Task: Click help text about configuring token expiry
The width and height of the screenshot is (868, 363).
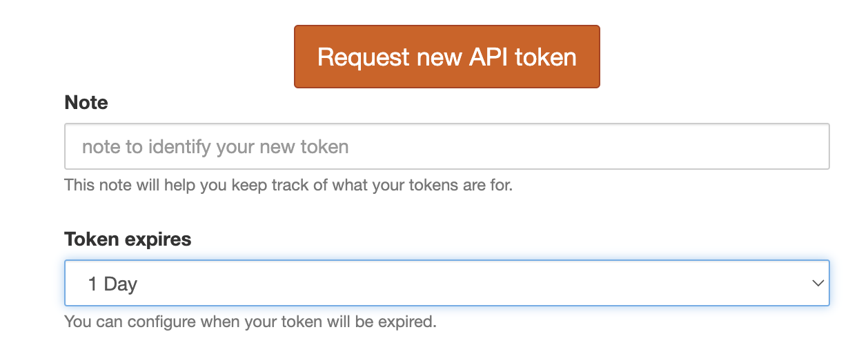Action: point(250,322)
